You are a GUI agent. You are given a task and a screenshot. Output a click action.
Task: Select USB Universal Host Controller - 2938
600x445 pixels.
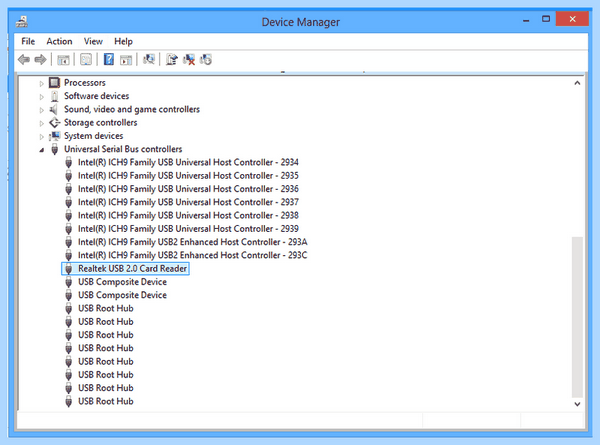(188, 215)
